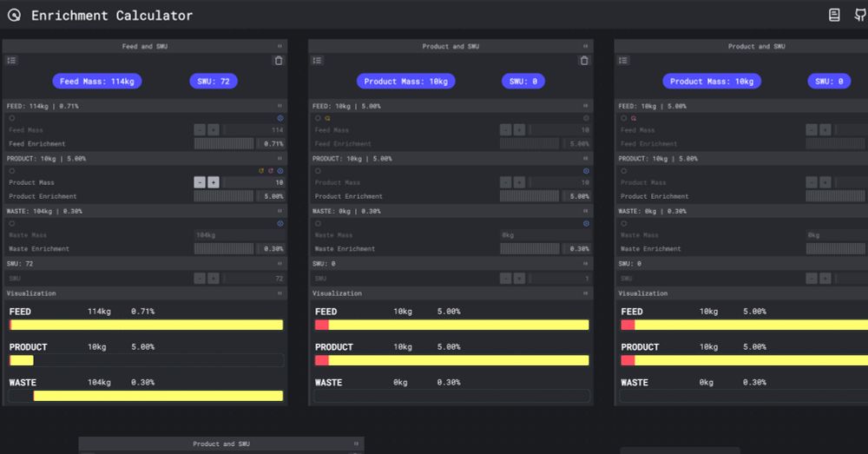Click blue icon in middle panel PRODUCT section
868x454 pixels.
click(x=586, y=170)
